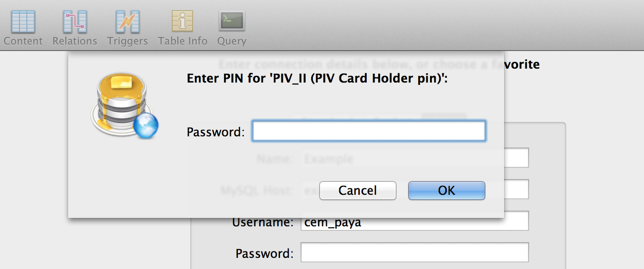Screen dimensions: 644x269
Task: Show the Table Info view
Action: point(182,28)
